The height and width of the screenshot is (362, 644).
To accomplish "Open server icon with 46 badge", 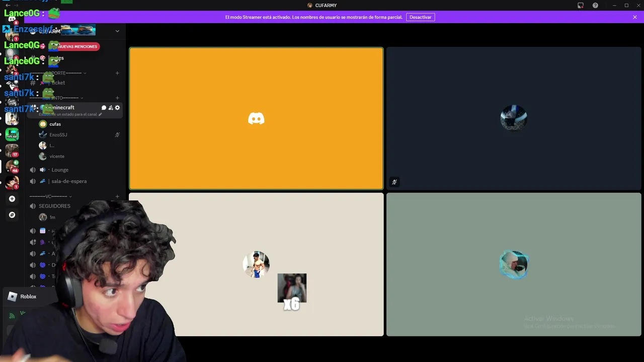I will point(12,166).
